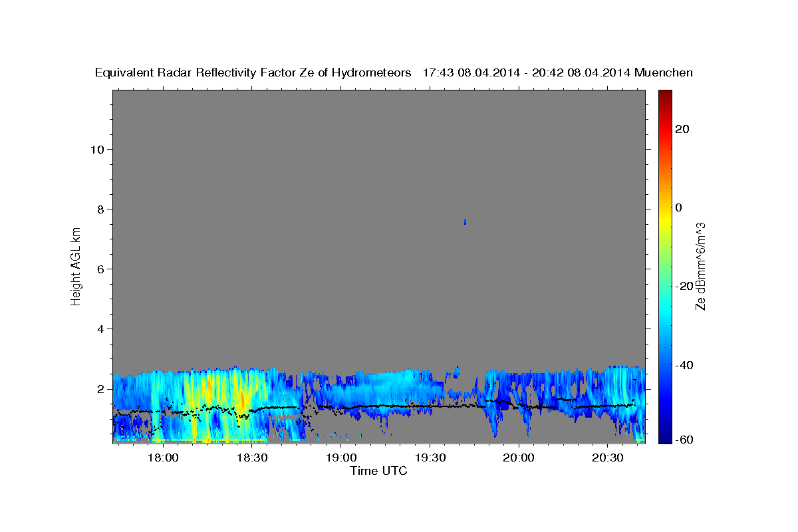Click the colorbar value '0'
The height and width of the screenshot is (532, 798).
(x=679, y=207)
